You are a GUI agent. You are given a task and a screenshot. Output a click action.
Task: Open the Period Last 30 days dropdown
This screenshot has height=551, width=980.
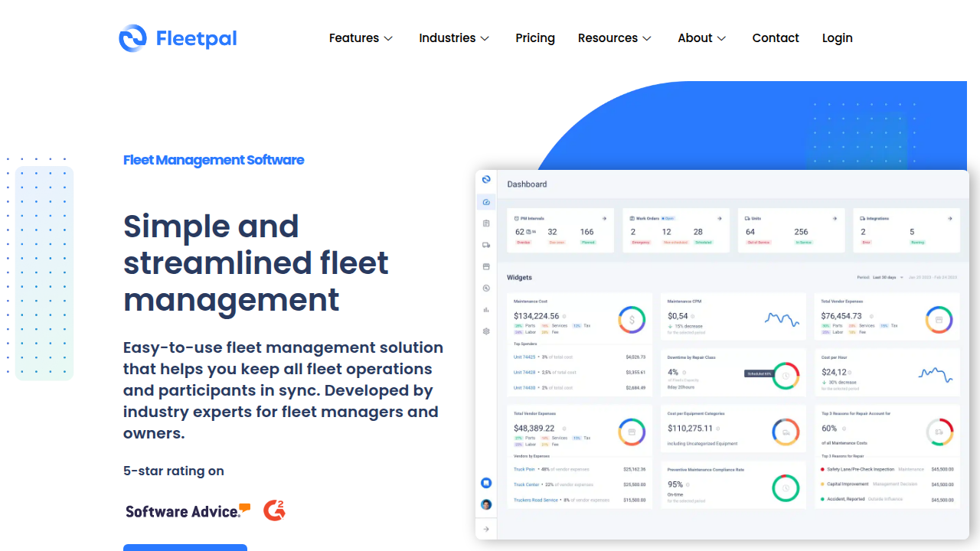click(880, 277)
